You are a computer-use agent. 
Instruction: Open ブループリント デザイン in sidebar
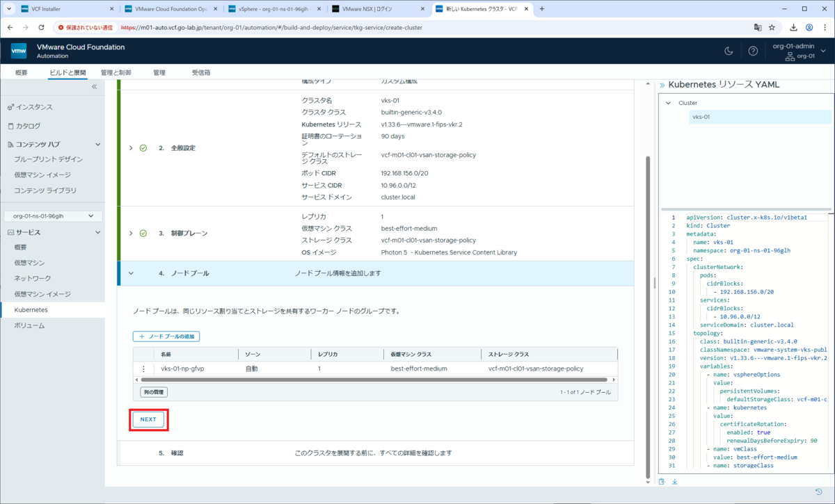point(48,159)
